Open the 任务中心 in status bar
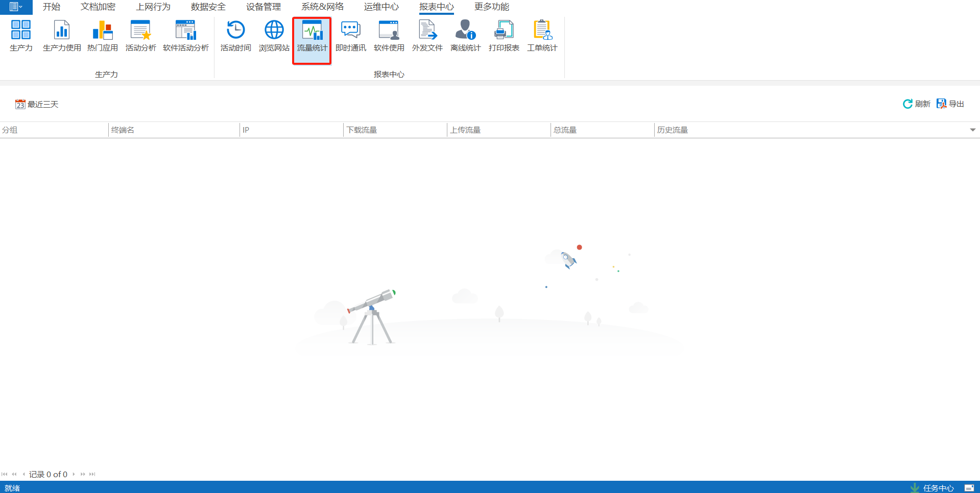The image size is (980, 493). coord(932,488)
